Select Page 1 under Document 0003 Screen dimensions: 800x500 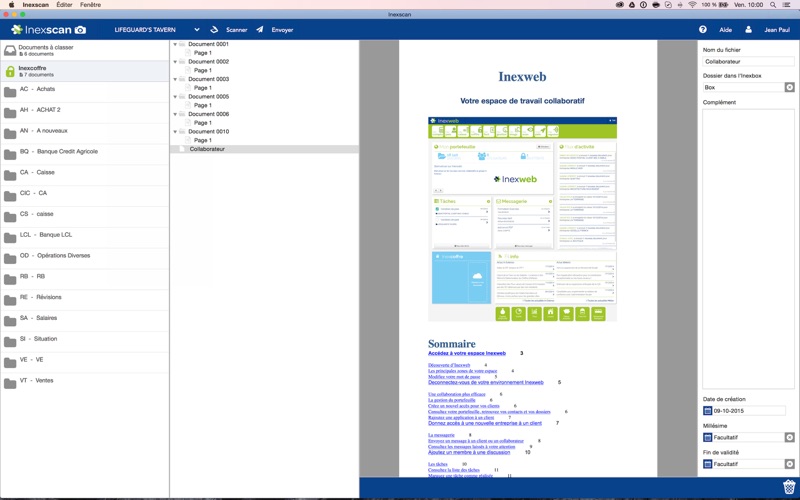[203, 88]
